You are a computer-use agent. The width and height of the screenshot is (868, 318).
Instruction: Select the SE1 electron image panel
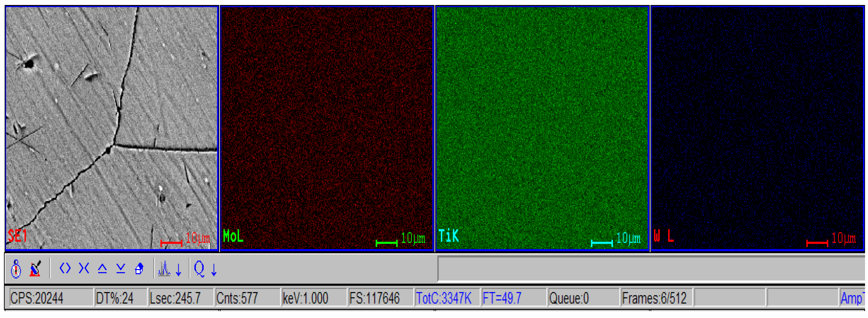[112, 128]
